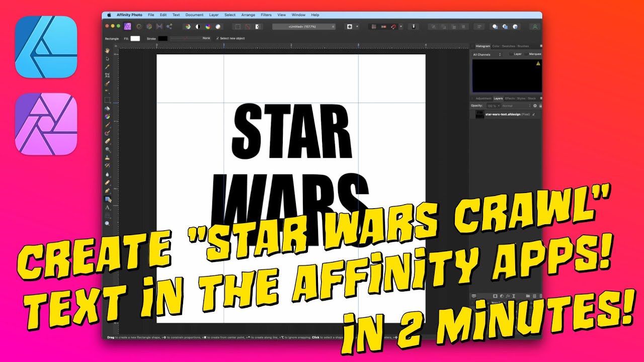Switch to the Develop Persona
Screen dimensions: 644x362
pyautogui.click(x=149, y=26)
